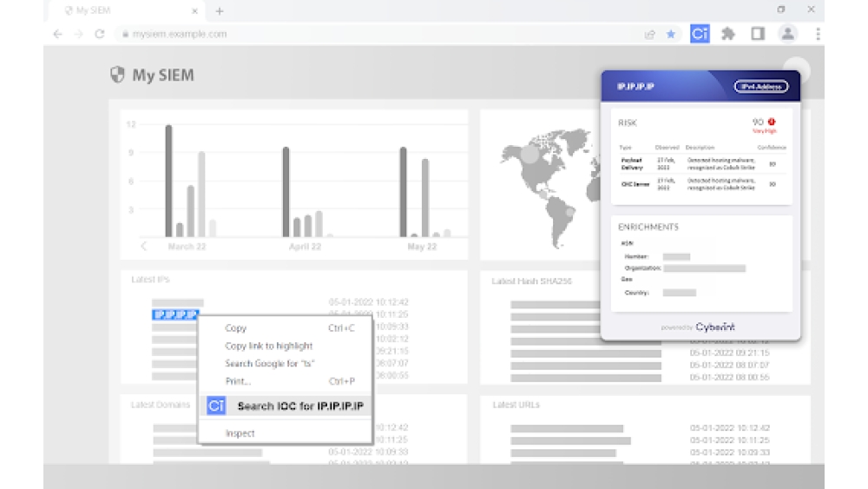Viewport: 868px width, 489px height.
Task: Open the browser extensions puzzle icon
Action: tap(728, 34)
